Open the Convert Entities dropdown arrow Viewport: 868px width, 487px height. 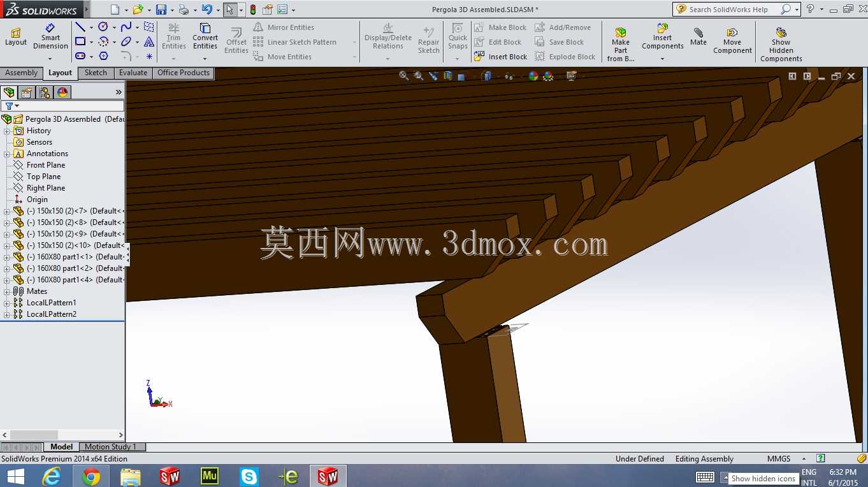click(x=205, y=59)
